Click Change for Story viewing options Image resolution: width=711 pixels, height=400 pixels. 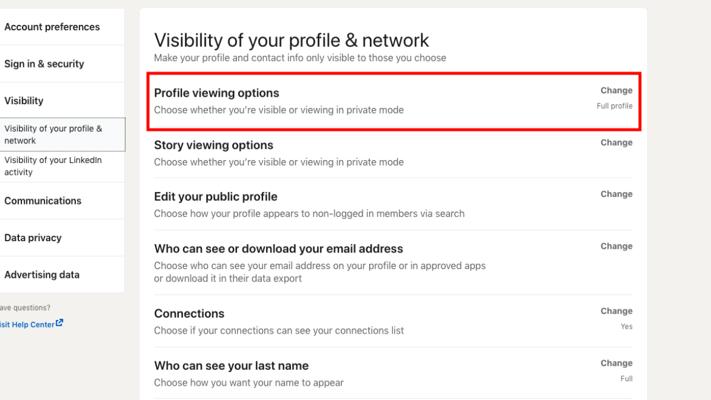pyautogui.click(x=616, y=143)
